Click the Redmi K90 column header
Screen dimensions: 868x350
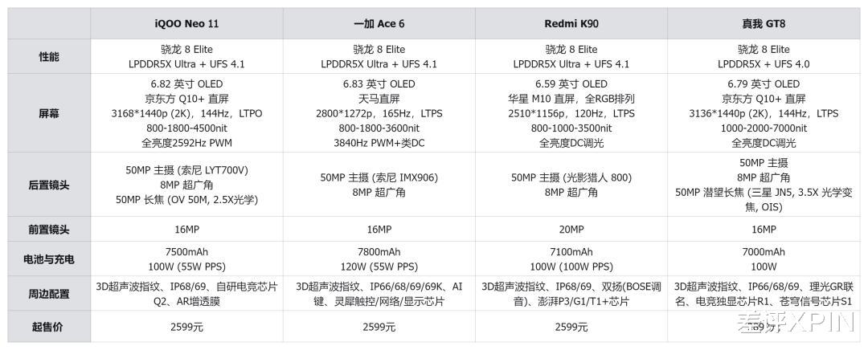click(571, 24)
